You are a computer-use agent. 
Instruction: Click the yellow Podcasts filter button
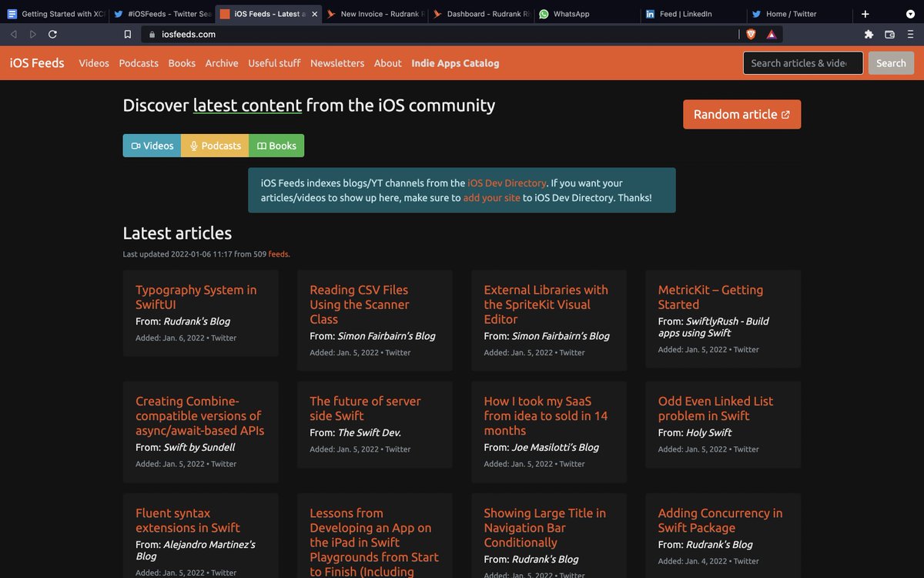click(215, 146)
